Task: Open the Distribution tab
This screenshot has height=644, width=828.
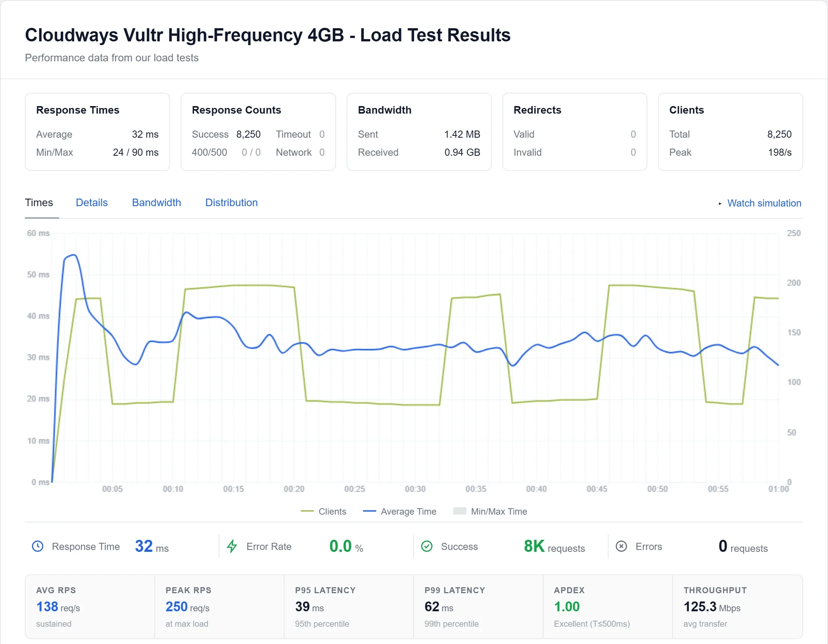Action: [231, 203]
